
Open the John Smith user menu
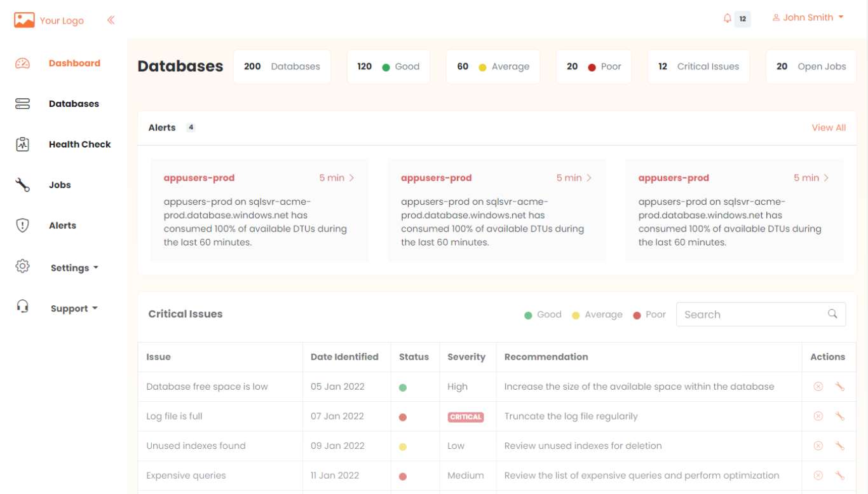[808, 18]
